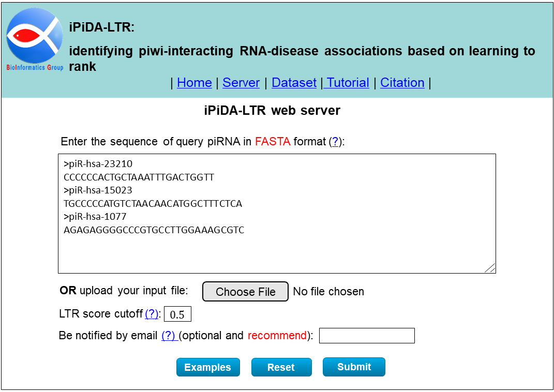Click the email notification input field
This screenshot has height=392, width=554.
point(367,336)
